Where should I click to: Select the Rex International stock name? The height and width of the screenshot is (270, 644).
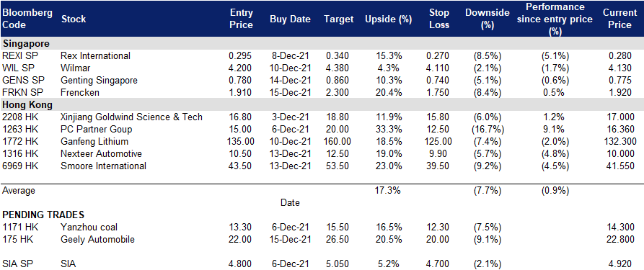(95, 56)
